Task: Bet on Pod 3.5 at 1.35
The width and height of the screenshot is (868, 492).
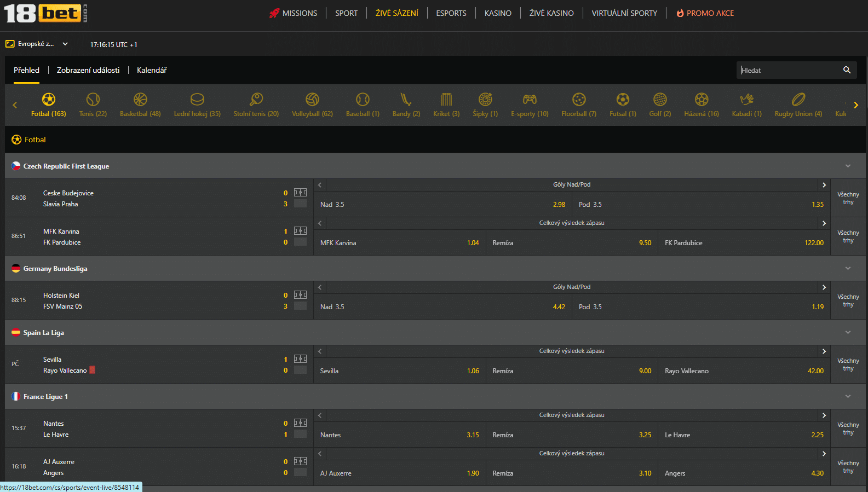Action: [x=701, y=204]
